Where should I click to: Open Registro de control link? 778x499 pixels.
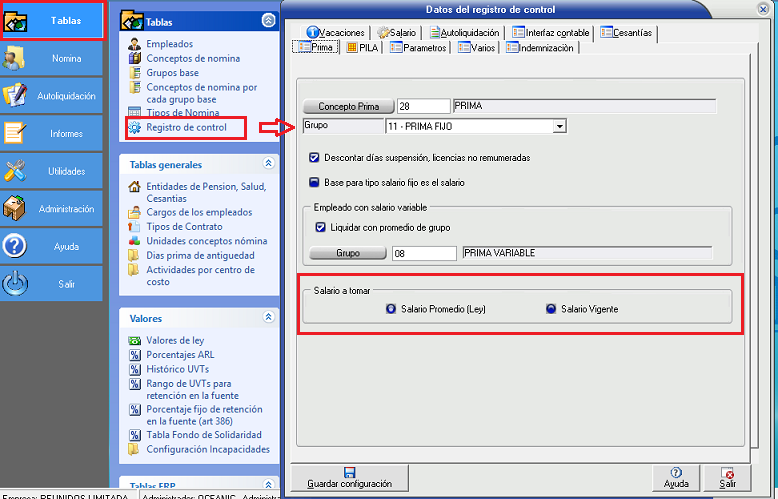pyautogui.click(x=186, y=128)
